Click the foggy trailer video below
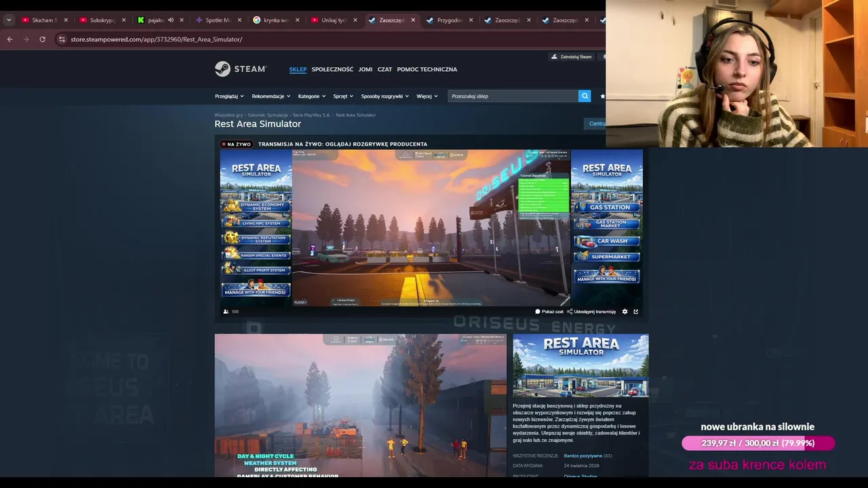868x488 pixels. [360, 405]
